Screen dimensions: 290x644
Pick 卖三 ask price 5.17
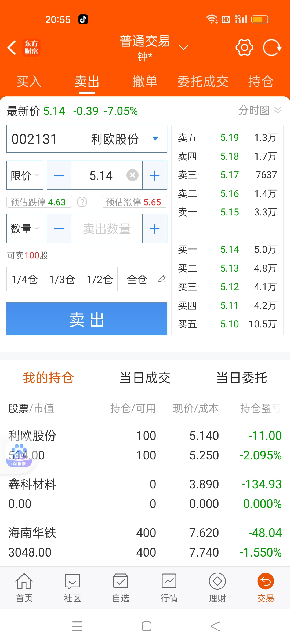pos(227,175)
